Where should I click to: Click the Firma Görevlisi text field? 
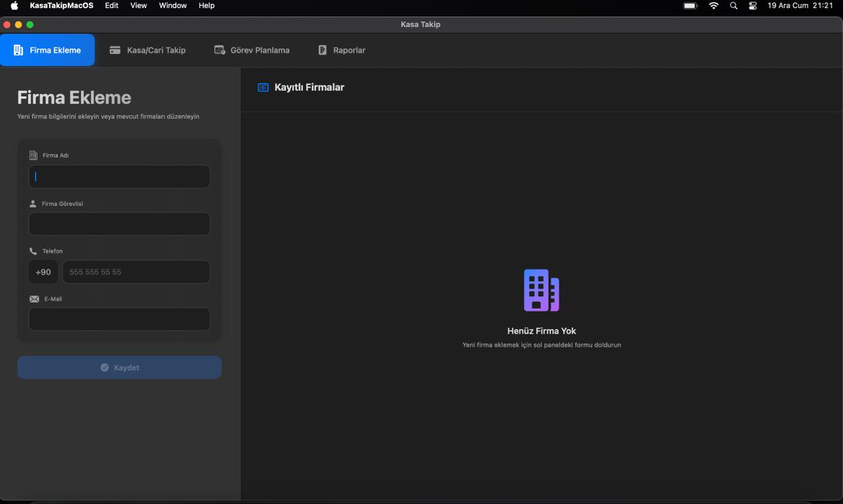pyautogui.click(x=119, y=224)
